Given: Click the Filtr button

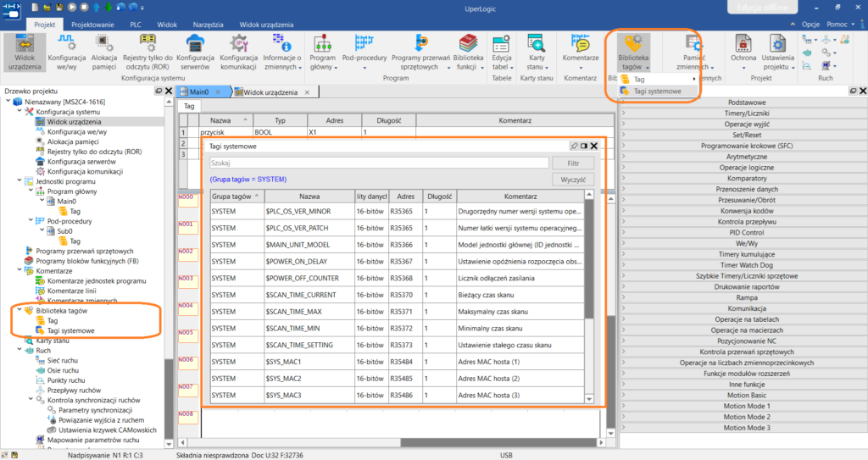Looking at the screenshot, I should 573,163.
